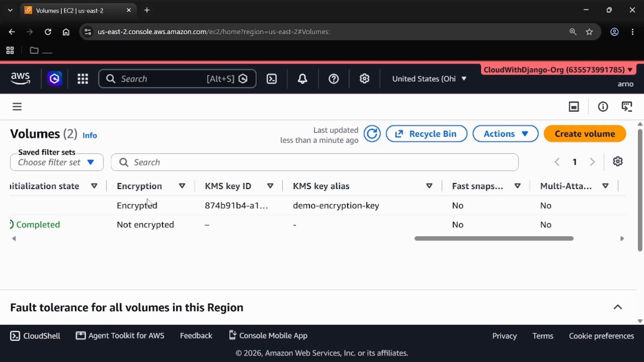Open Agent Toolkit for AWS
644x362 pixels.
coord(120,336)
